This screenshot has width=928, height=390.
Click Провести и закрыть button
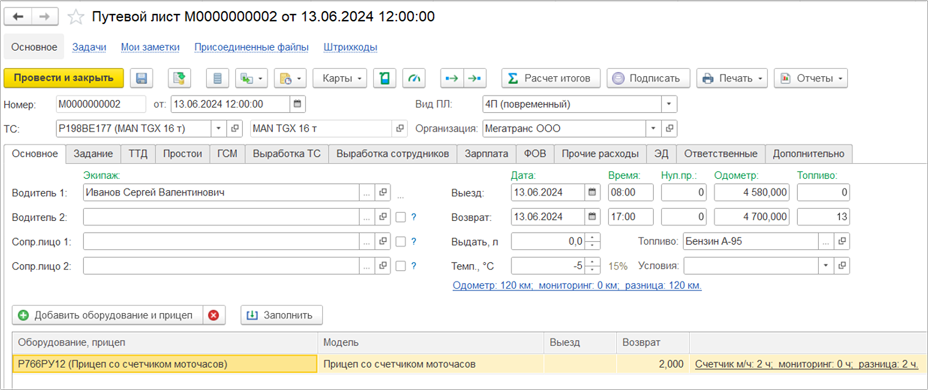point(63,78)
